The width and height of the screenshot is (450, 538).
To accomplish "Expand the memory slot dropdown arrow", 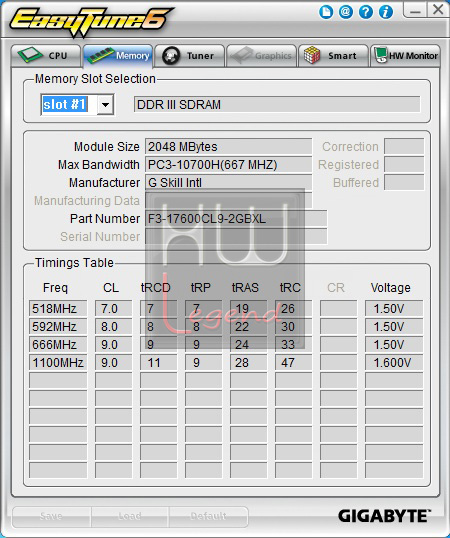I will point(105,104).
